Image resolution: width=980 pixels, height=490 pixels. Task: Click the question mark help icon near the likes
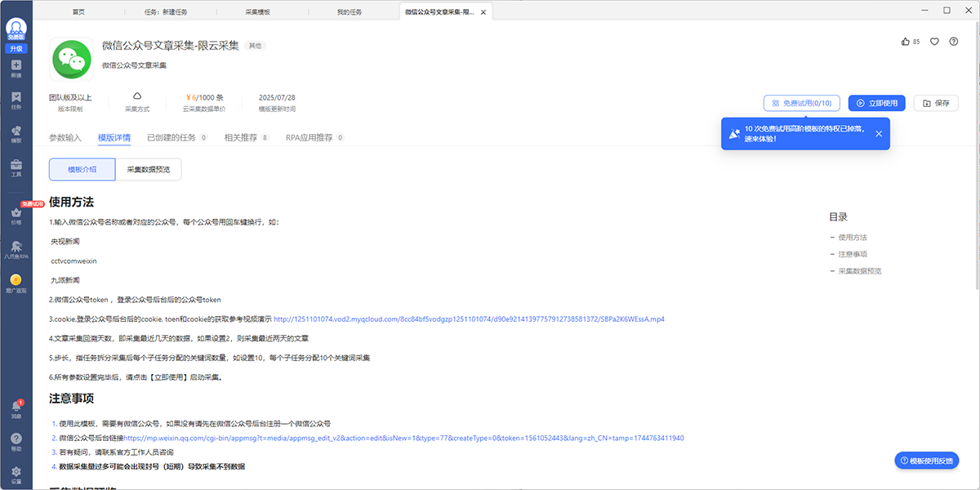[954, 42]
